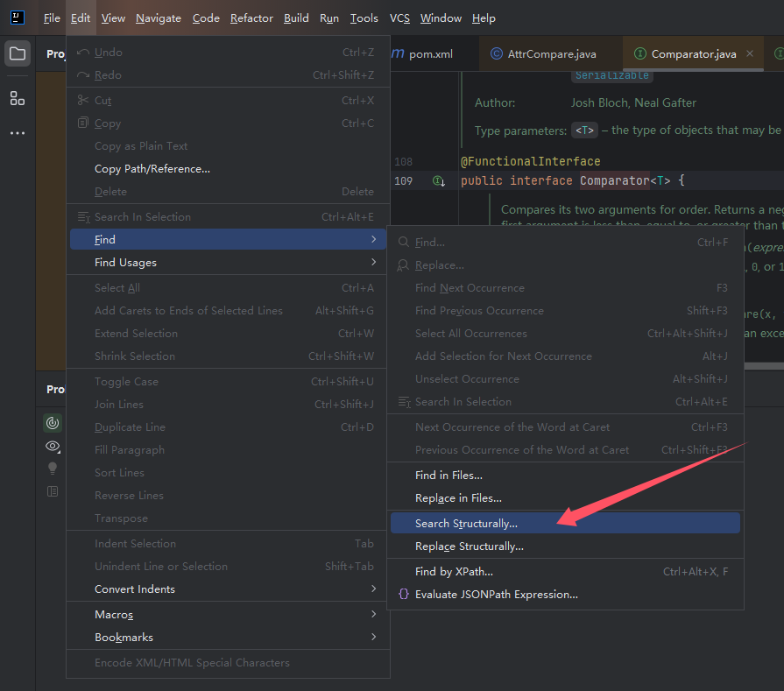The width and height of the screenshot is (784, 691).
Task: Open the Project tool window folder icon
Action: 18,53
